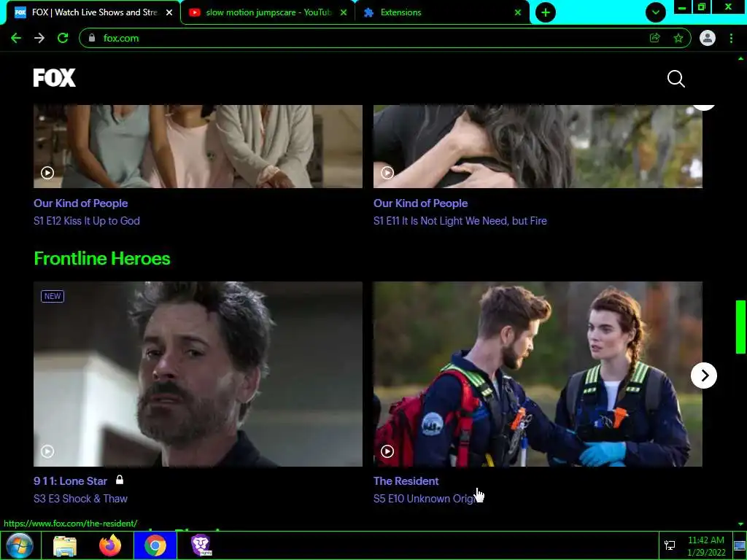Play icon on 911 Lone Star thumbnail
Screen dimensions: 747x560
(x=47, y=451)
